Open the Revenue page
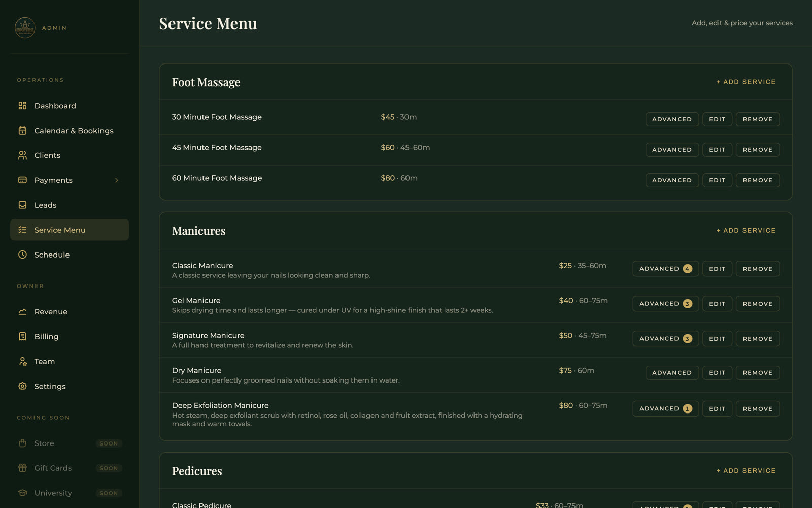812x508 pixels. coord(70,312)
